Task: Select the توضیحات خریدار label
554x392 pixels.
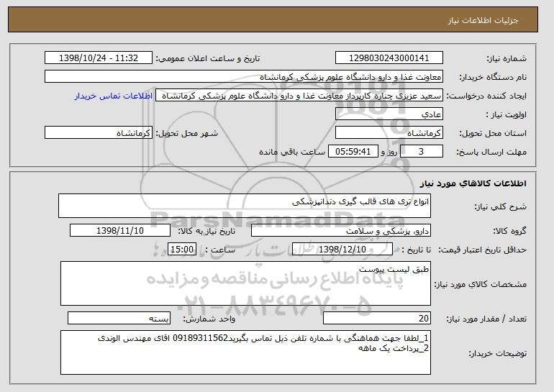Action: (497, 353)
